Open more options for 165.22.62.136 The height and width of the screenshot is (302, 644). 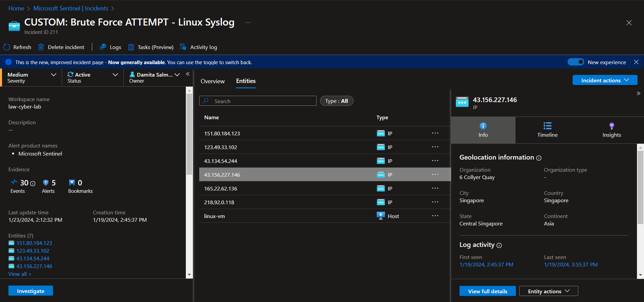click(x=435, y=188)
